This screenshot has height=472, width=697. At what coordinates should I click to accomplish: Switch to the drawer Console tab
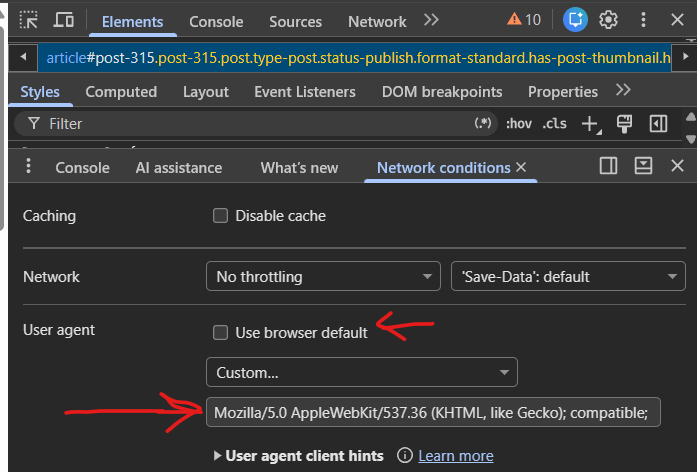pyautogui.click(x=82, y=168)
